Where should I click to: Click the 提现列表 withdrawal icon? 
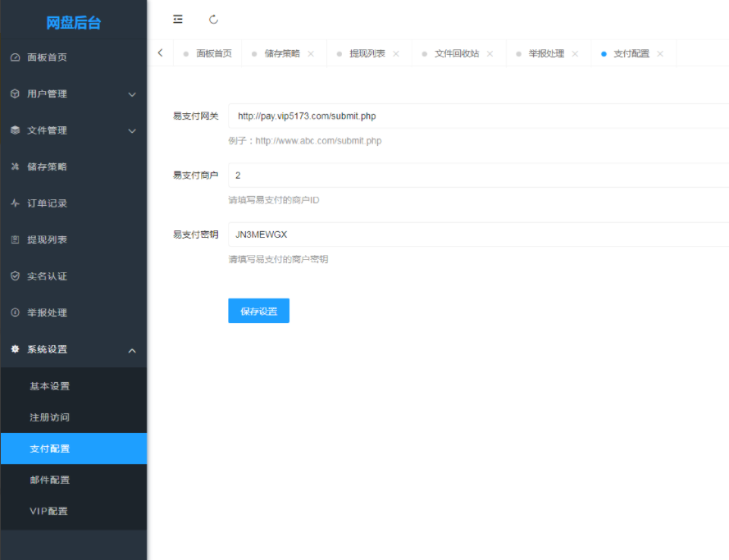tap(14, 239)
